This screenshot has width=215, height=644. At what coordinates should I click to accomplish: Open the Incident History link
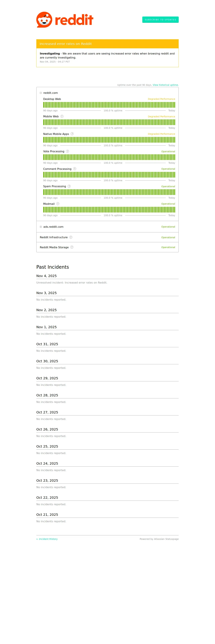pos(47,539)
